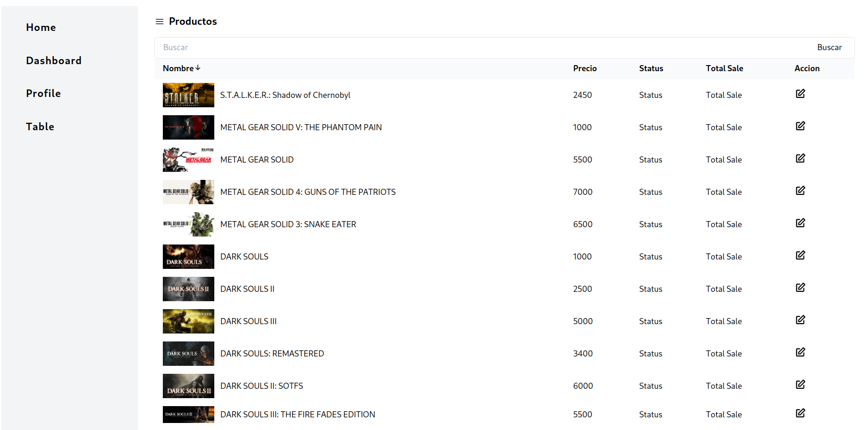Edit METAL GEAR SOLID V: THE PHANTOM PAIN
Image resolution: width=868 pixels, height=430 pixels.
click(x=800, y=126)
